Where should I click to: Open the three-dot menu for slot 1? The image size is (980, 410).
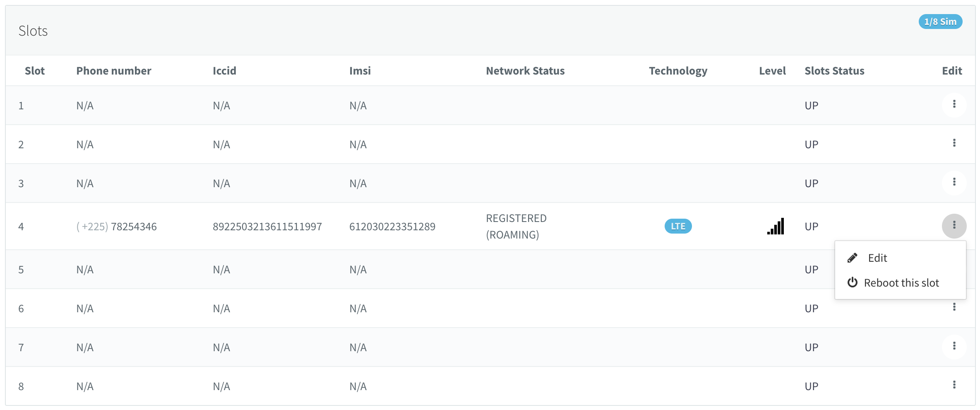pyautogui.click(x=954, y=104)
